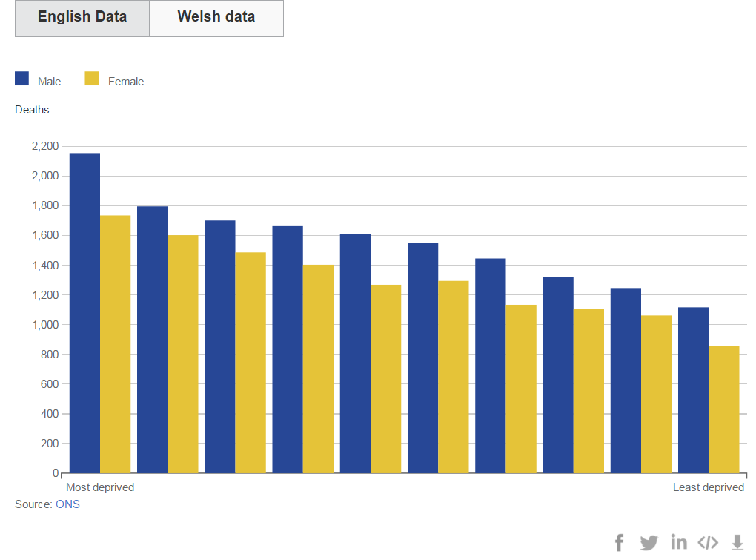Select the shortest yellow Female bar
Viewport: 756px width, 560px height.
(x=724, y=409)
